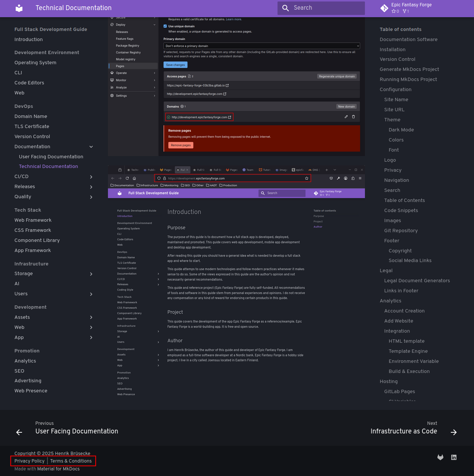Open the Code Editors page
474x476 pixels.
[x=29, y=83]
